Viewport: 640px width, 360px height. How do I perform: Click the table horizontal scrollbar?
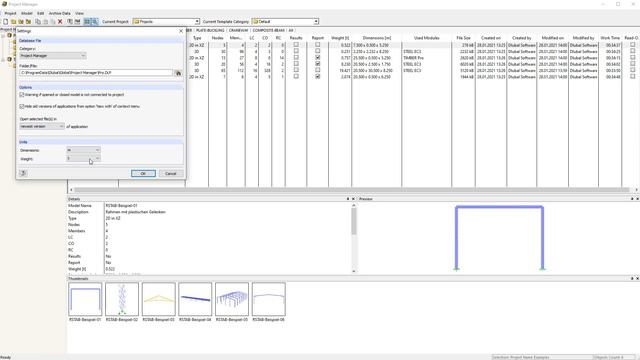coord(351,190)
